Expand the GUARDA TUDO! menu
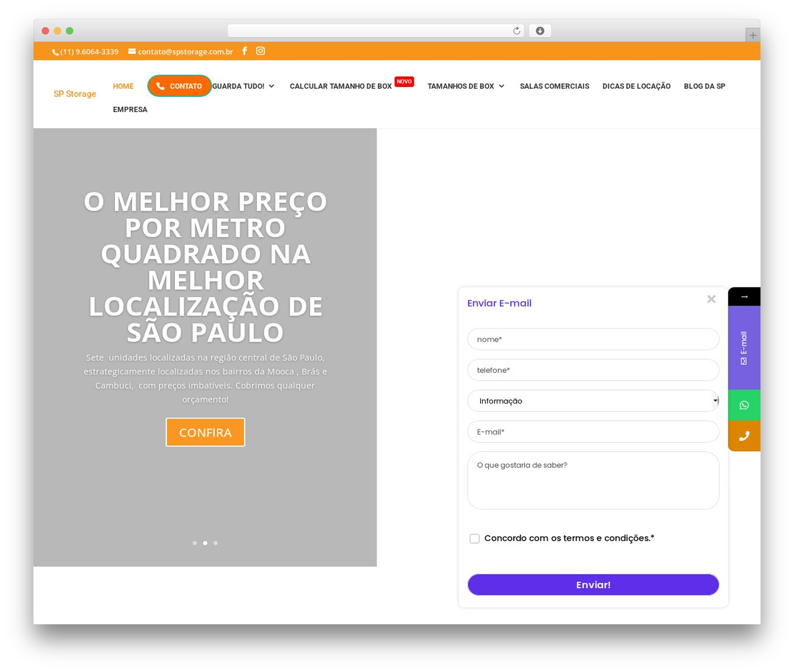Screen dimensions: 794x672 (243, 86)
